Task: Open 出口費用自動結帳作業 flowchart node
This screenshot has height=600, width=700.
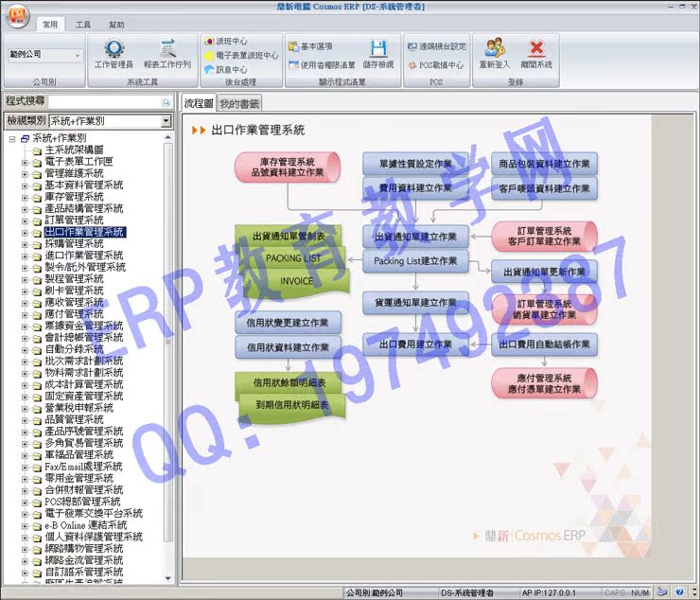Action: click(x=544, y=344)
